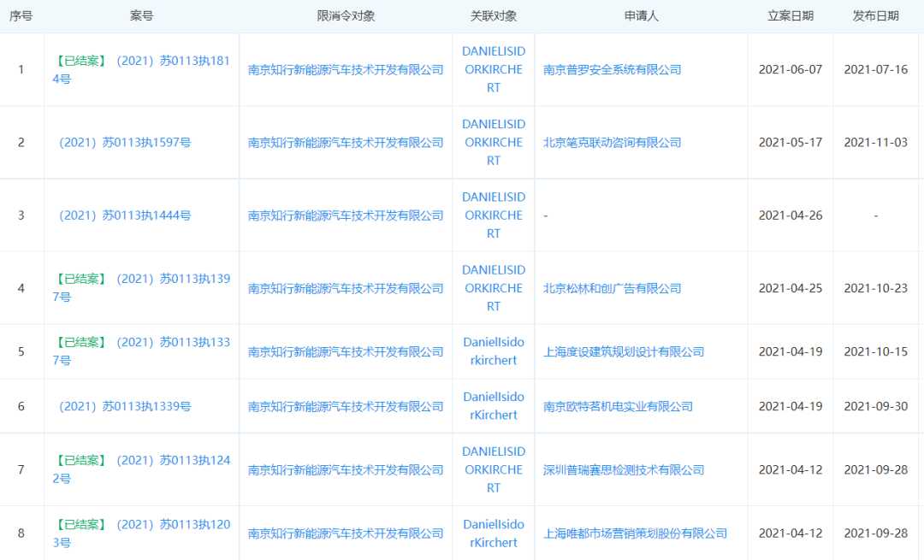
Task: Click serial number 3 cell
Action: click(x=21, y=215)
